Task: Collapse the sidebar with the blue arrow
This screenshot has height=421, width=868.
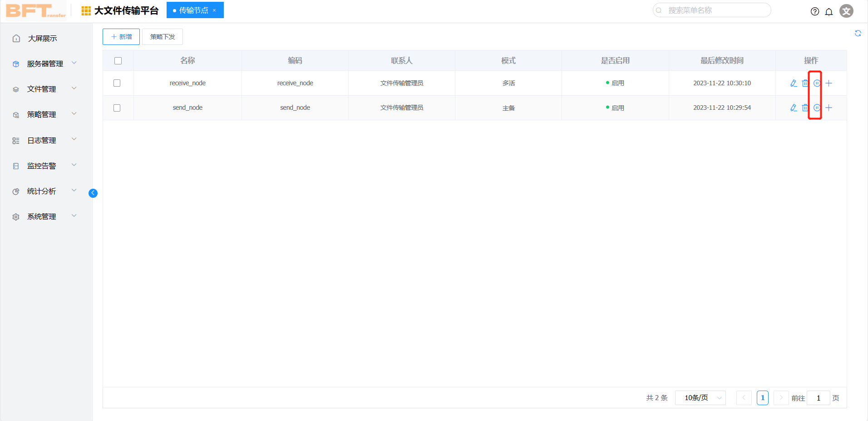Action: [x=93, y=193]
